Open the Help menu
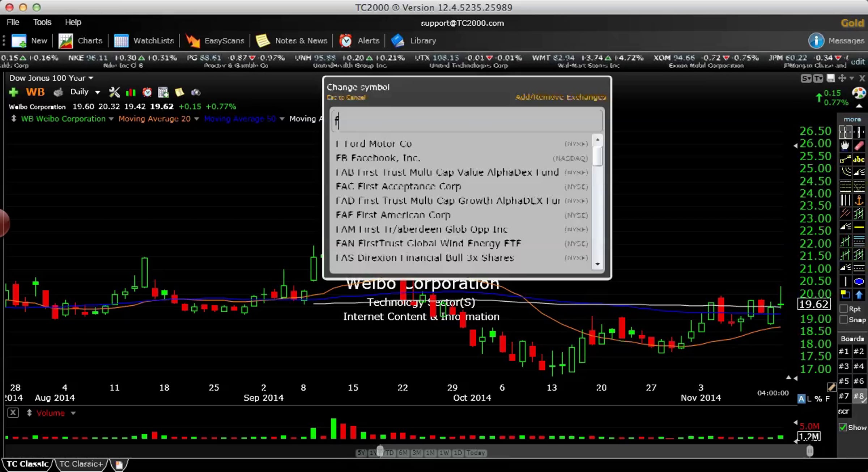The image size is (868, 472). (x=73, y=22)
